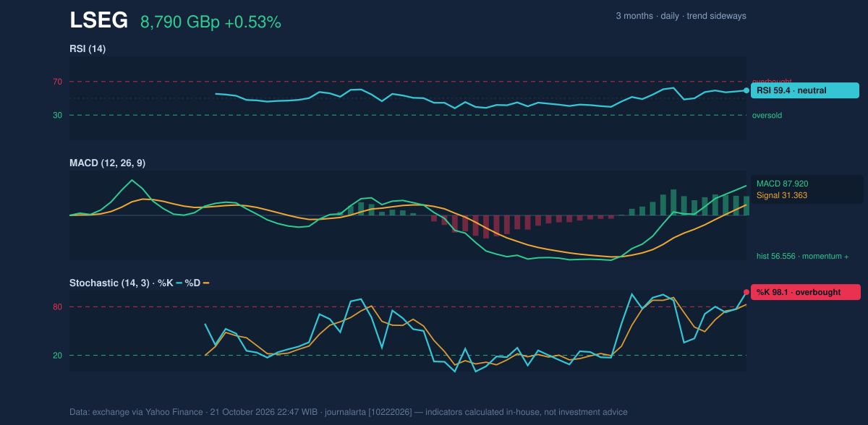The width and height of the screenshot is (868, 425).
Task: Click the 'hist 56.556 · momentum +' readout
Action: point(802,256)
